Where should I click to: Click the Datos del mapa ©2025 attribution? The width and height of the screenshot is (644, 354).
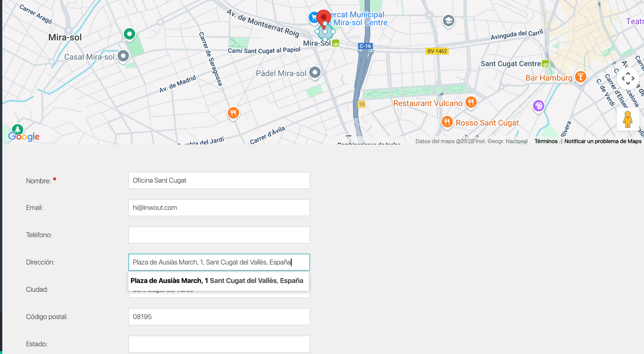[471, 141]
